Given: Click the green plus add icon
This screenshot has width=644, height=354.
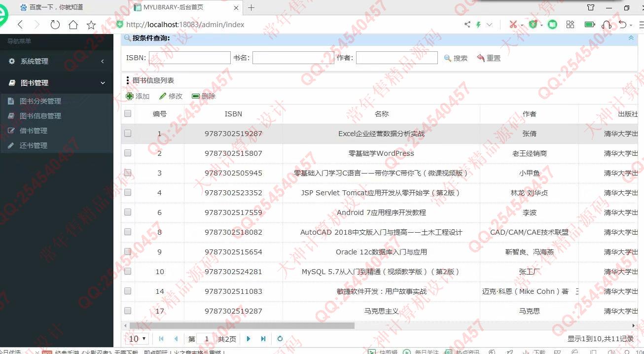Looking at the screenshot, I should click(x=130, y=96).
